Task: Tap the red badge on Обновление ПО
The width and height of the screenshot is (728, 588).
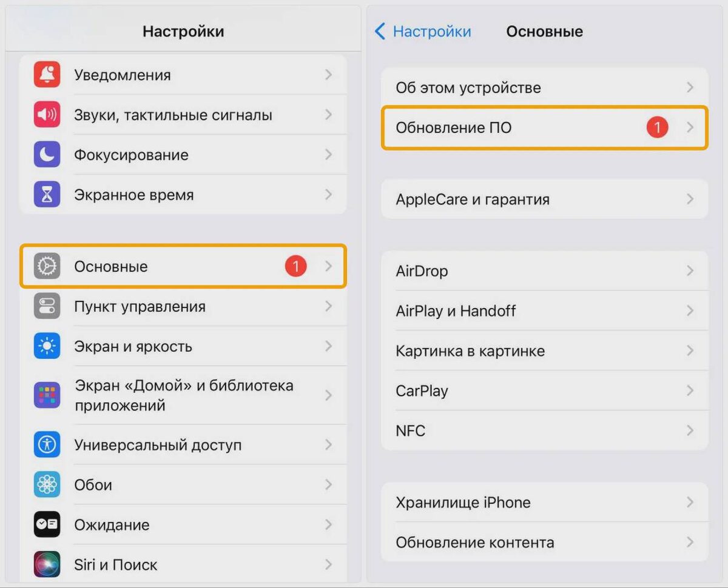Action: (657, 127)
